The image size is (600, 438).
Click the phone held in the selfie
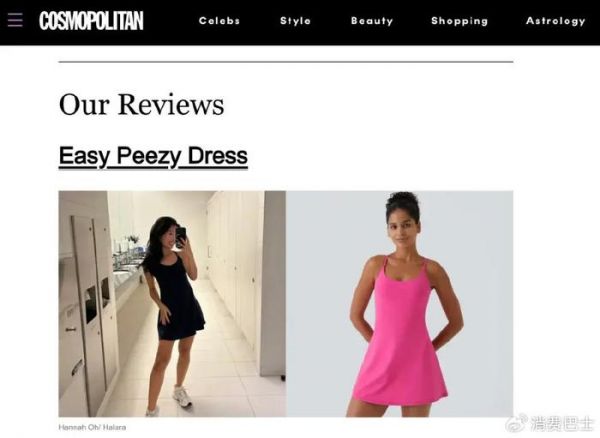click(181, 236)
